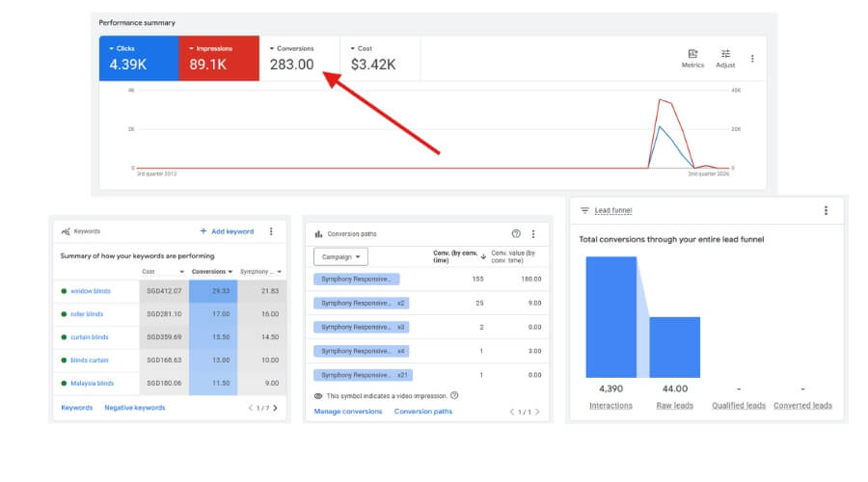Open the Conversion paths link
This screenshot has width=868, height=482.
[x=423, y=412]
